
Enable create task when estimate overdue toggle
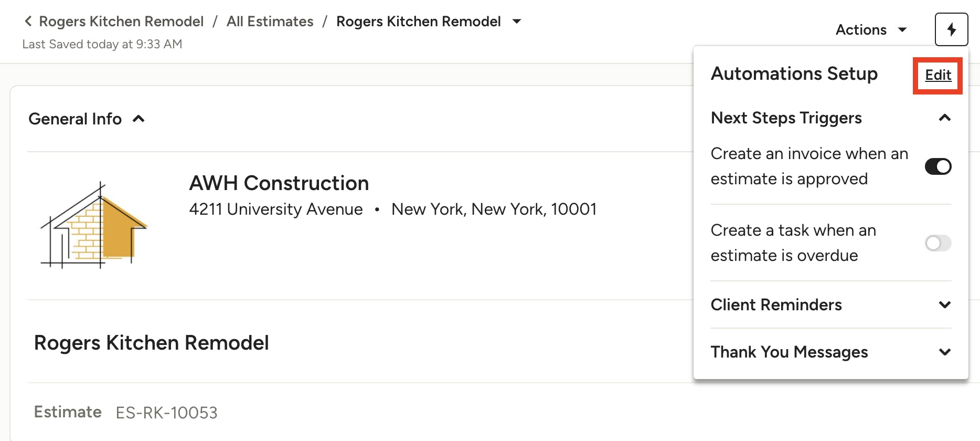(x=938, y=243)
